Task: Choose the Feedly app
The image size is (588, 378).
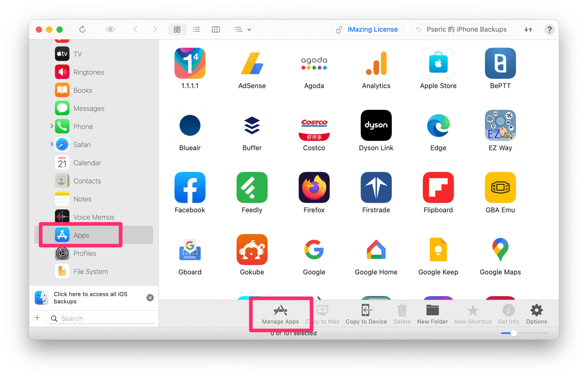Action: pos(252,188)
